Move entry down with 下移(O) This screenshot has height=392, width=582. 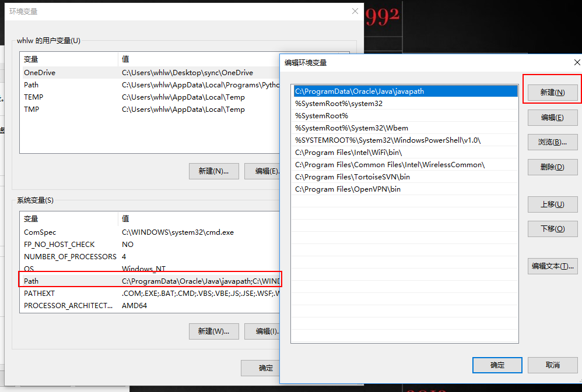[552, 229]
